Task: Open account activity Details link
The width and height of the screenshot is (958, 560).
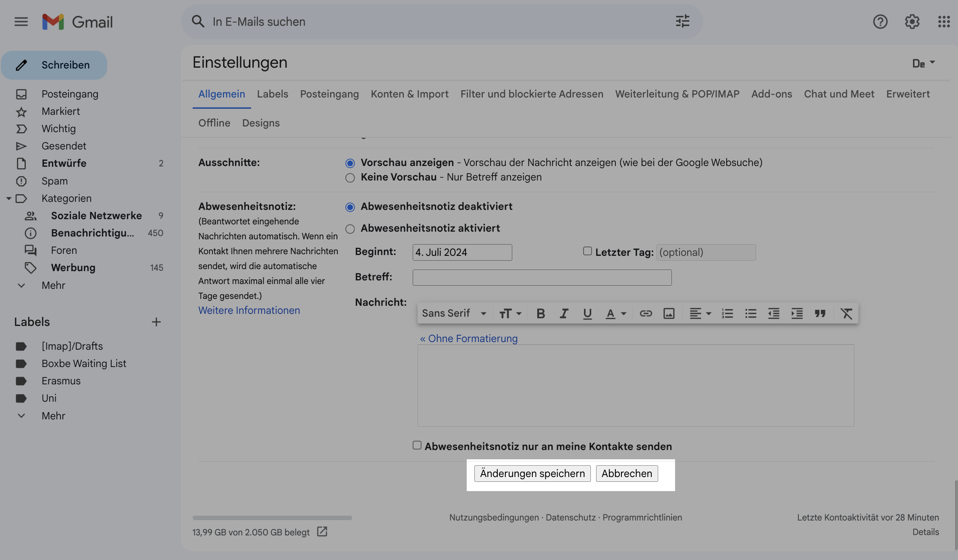Action: pos(925,532)
